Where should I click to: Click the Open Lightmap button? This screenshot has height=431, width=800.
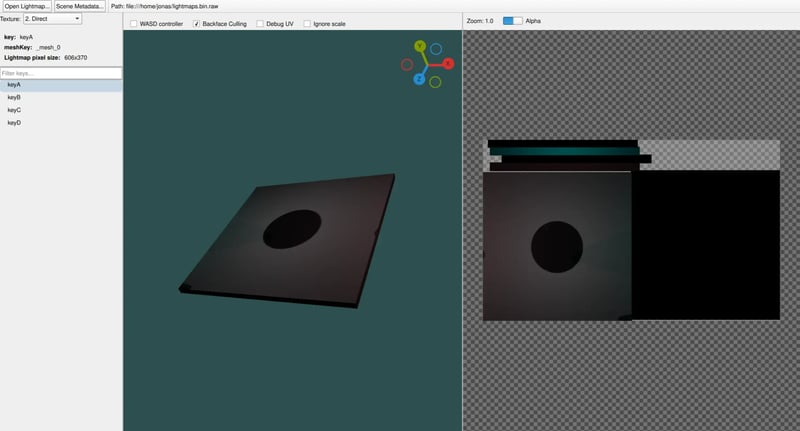(x=27, y=6)
